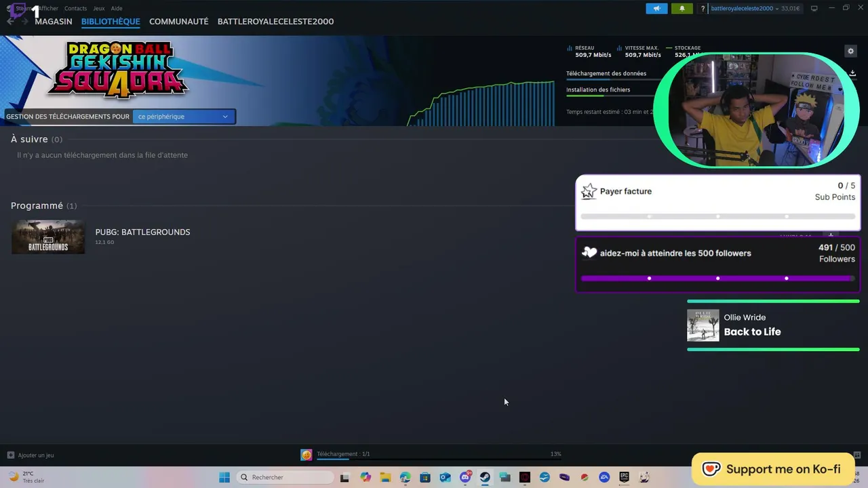Click the game icon beside Téléchargement status

click(307, 455)
